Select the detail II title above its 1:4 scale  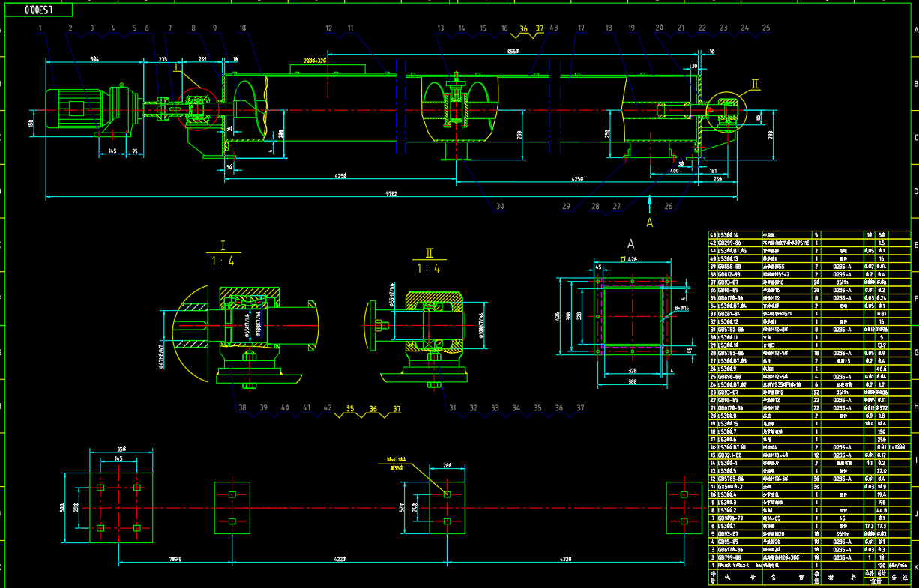coord(430,253)
